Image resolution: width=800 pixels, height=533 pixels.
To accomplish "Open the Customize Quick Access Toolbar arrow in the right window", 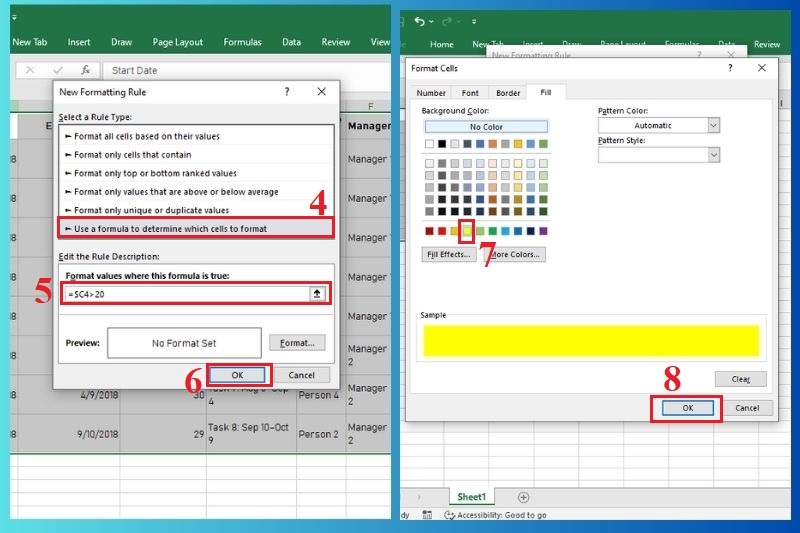I will click(x=474, y=21).
